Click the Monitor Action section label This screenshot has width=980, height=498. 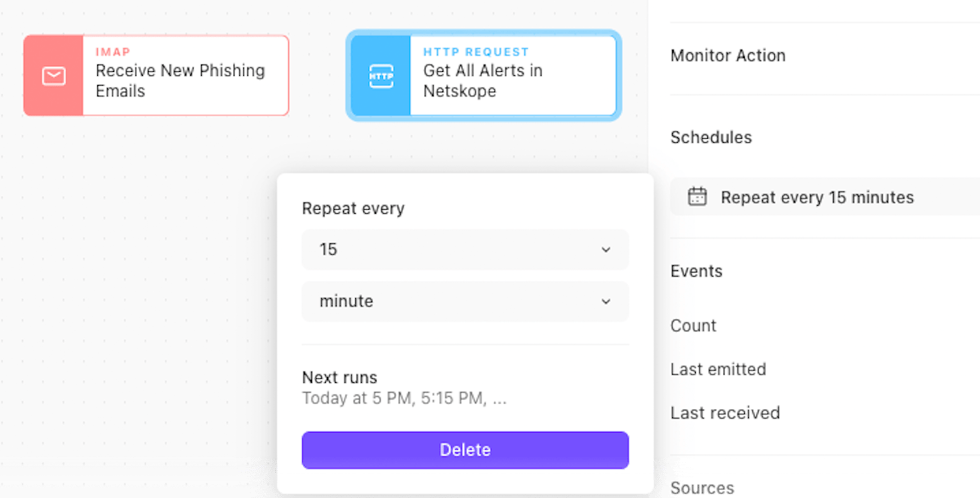[728, 56]
